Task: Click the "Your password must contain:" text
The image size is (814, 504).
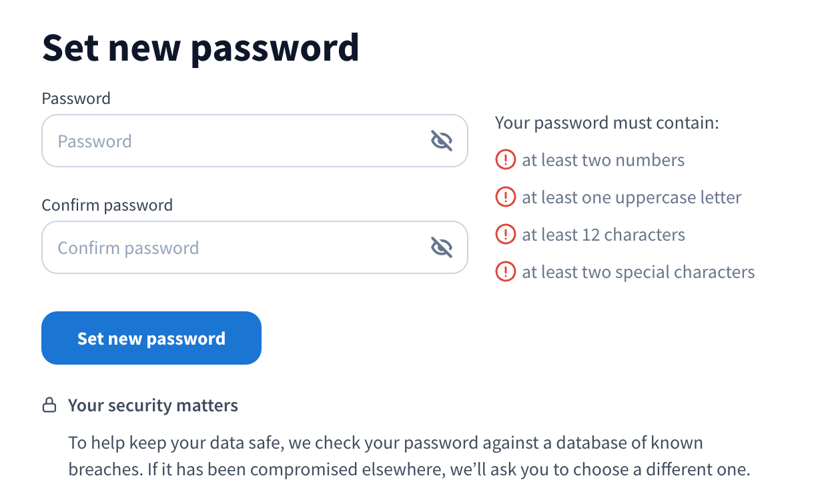Action: pyautogui.click(x=606, y=123)
